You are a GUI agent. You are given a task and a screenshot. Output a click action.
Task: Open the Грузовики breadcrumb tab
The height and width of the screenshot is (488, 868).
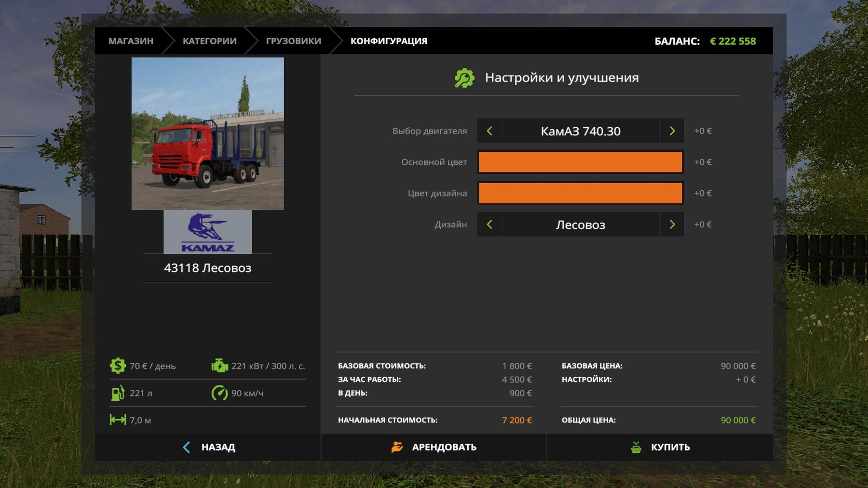pos(293,41)
